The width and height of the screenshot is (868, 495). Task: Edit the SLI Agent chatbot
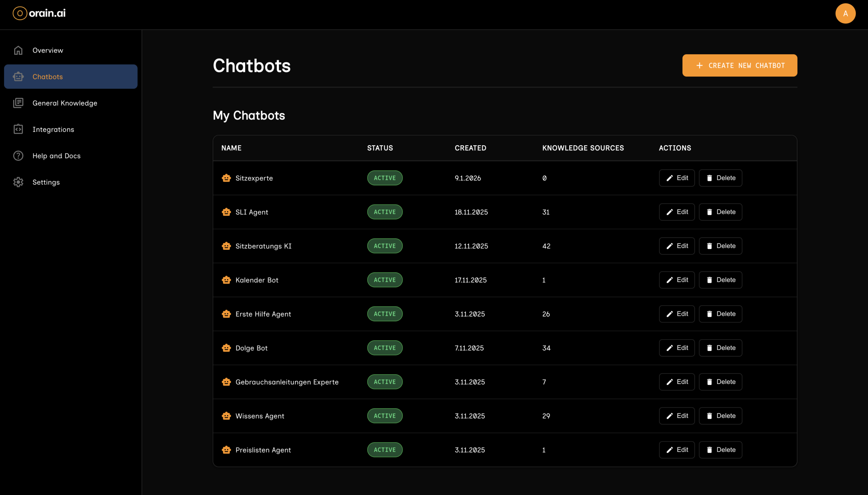676,212
